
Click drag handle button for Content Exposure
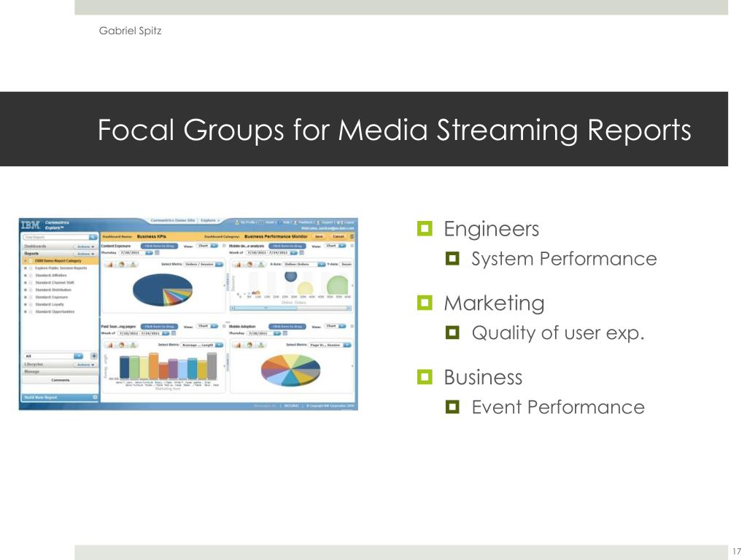coord(159,246)
